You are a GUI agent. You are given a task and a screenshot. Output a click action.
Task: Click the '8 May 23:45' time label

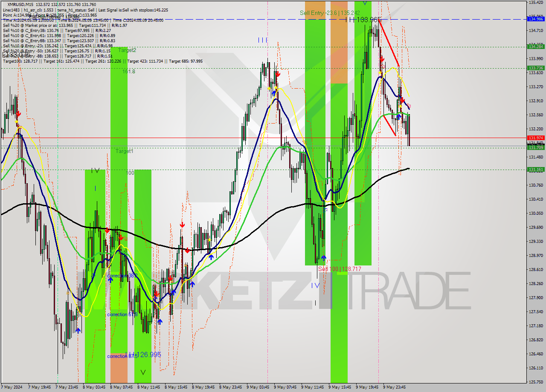click(x=230, y=387)
